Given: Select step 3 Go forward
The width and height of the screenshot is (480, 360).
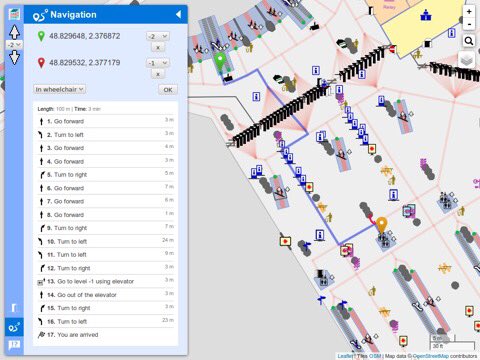Looking at the screenshot, I should point(106,148).
